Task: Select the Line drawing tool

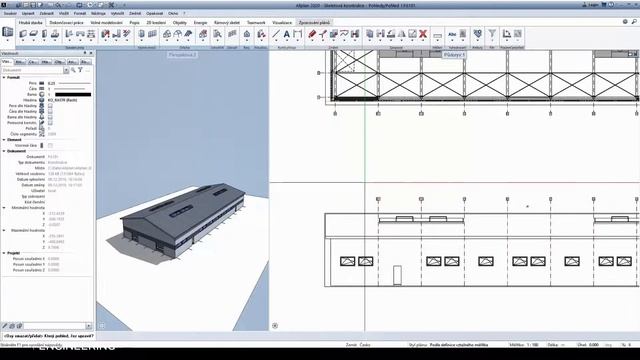Action: coord(276,34)
